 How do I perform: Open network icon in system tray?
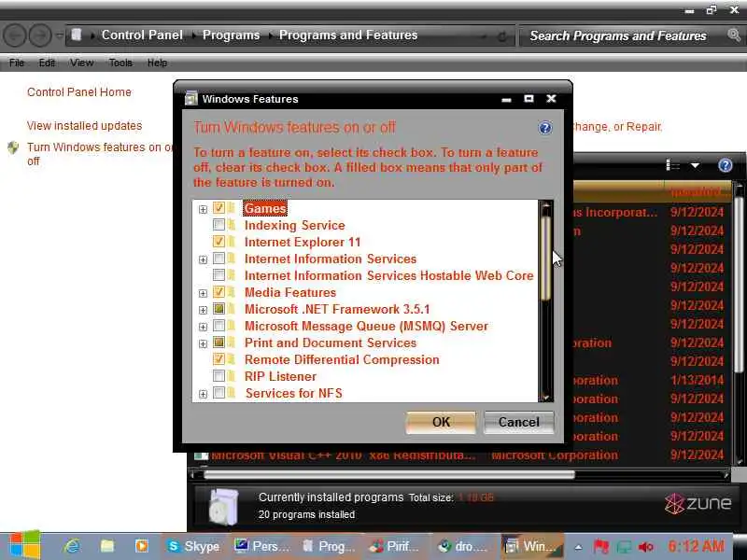[x=624, y=547]
